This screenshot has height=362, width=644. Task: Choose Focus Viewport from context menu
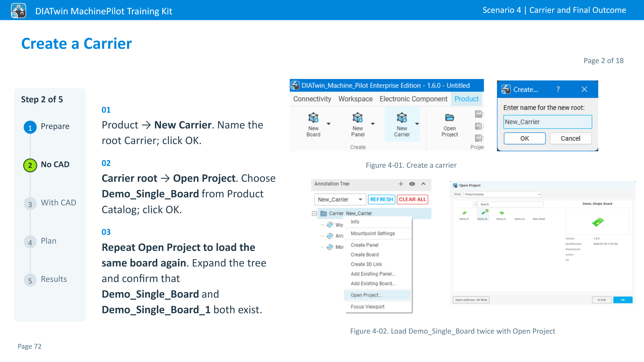pos(377,307)
